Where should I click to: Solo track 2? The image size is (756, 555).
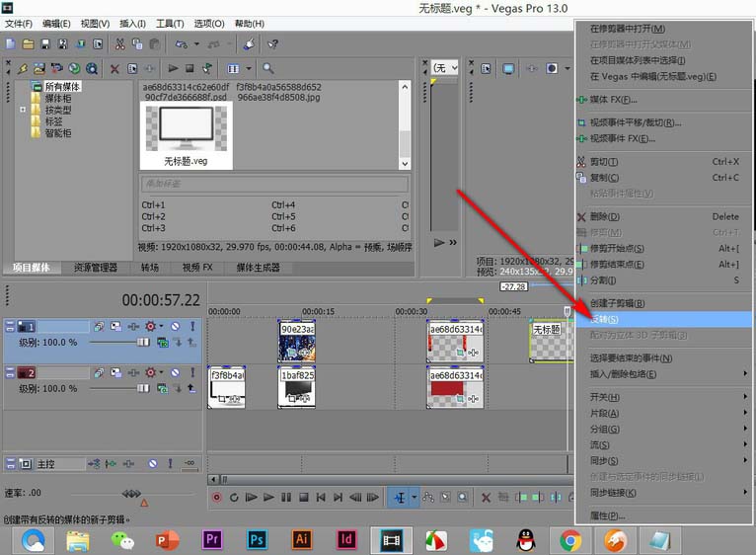coord(192,372)
